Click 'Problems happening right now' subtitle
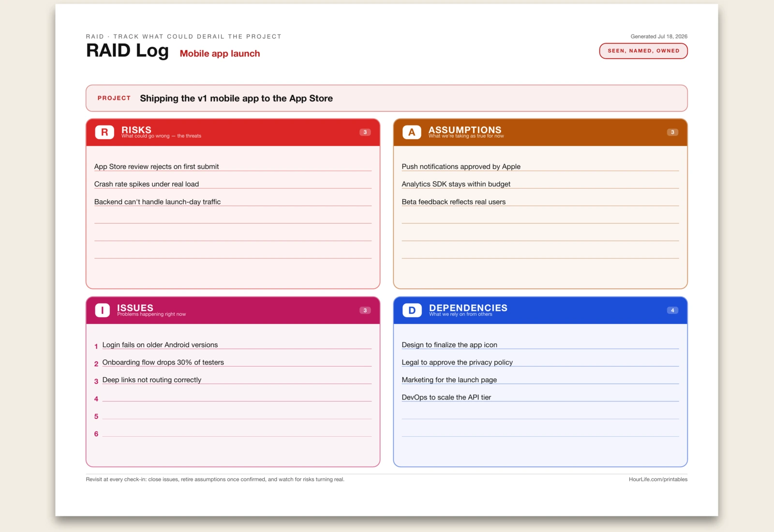Image resolution: width=774 pixels, height=532 pixels. pyautogui.click(x=151, y=314)
